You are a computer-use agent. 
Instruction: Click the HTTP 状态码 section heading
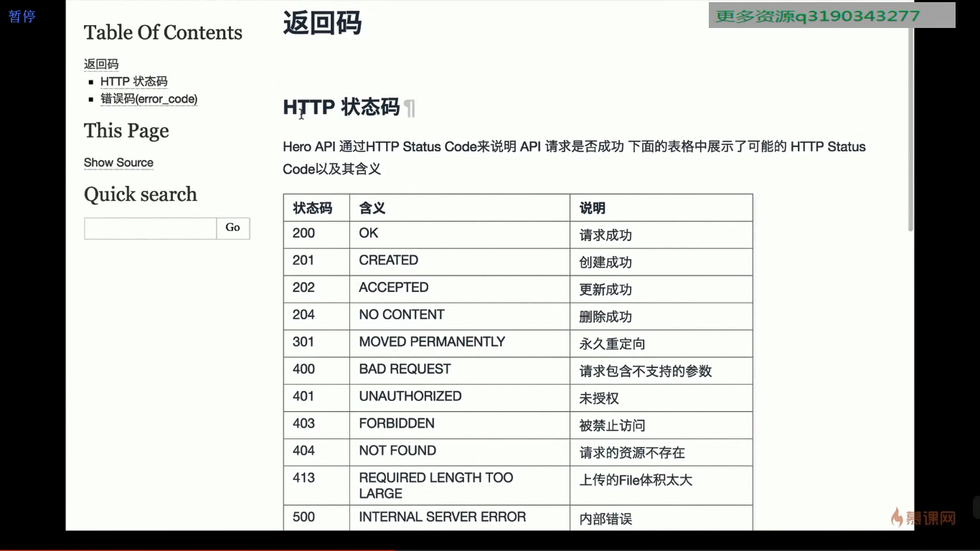(x=341, y=108)
